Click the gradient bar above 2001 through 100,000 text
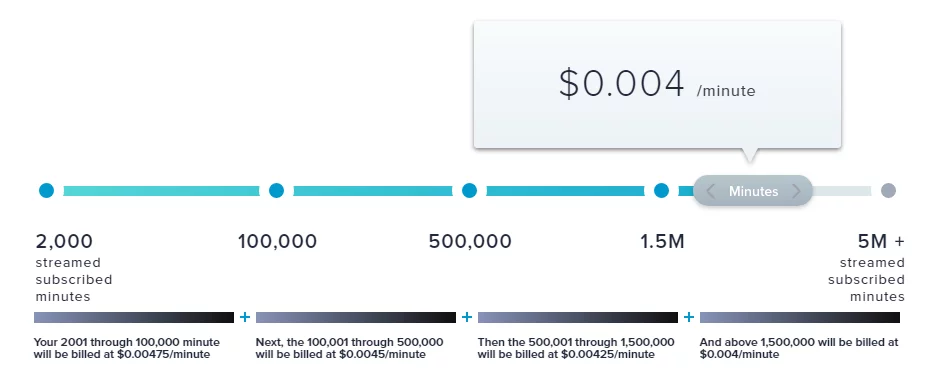 [x=134, y=317]
